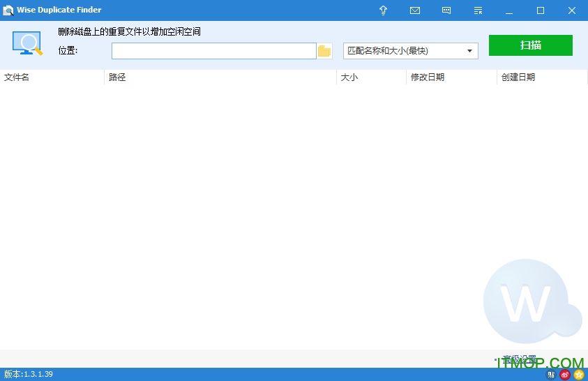
Task: Open the email contact envelope icon
Action: coord(415,10)
